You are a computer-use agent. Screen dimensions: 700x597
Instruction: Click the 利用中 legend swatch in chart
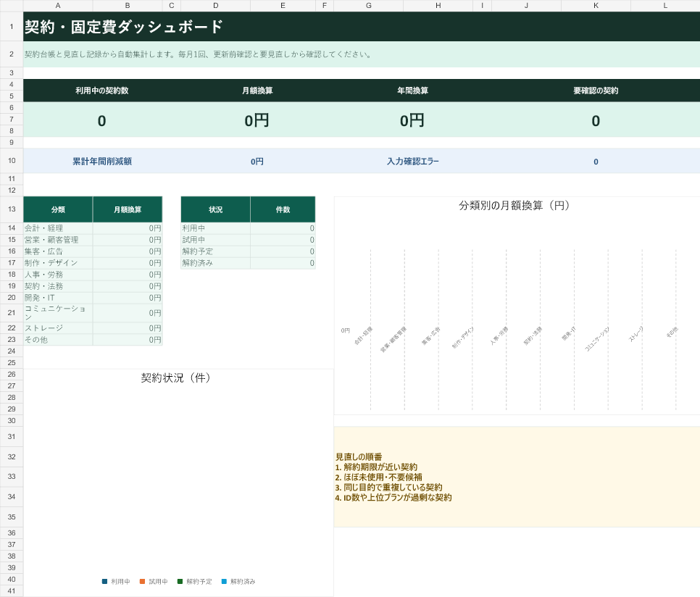point(104,581)
